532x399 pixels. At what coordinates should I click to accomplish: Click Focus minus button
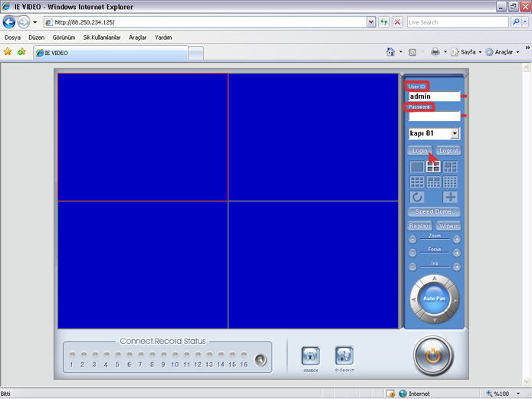coord(412,253)
